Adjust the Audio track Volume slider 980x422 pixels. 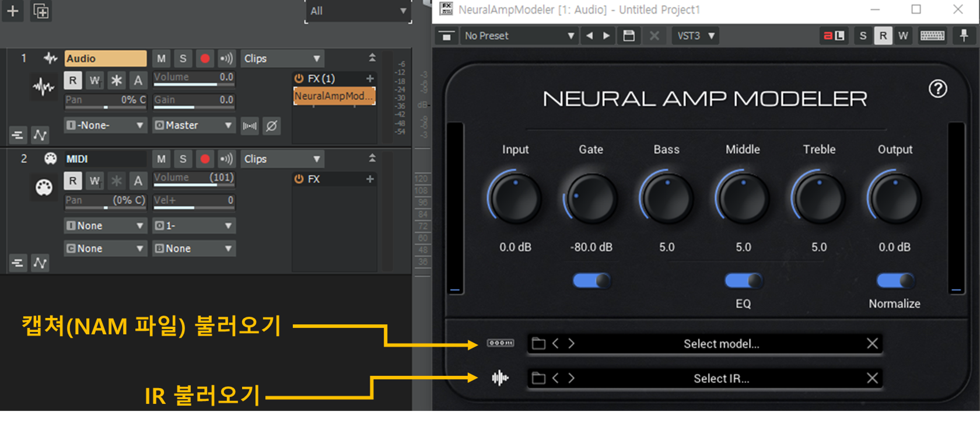click(x=194, y=79)
